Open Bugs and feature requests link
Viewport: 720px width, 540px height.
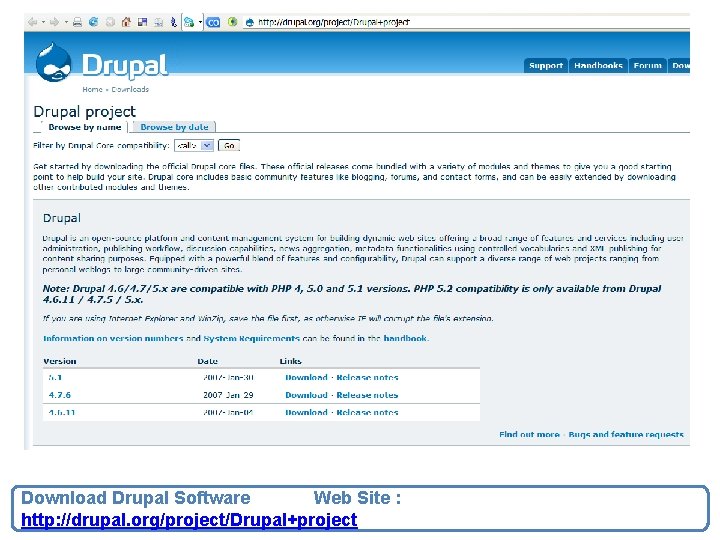pos(626,434)
